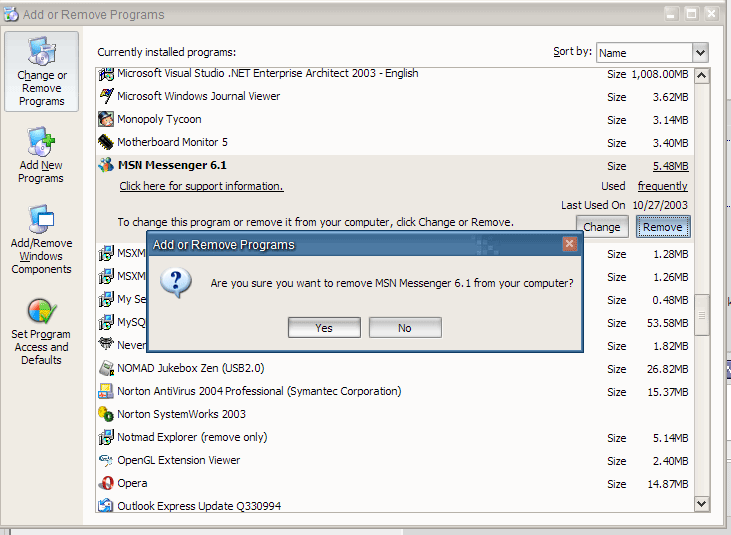
Task: Select OpenGL Extension Viewer in the list
Action: [x=178, y=461]
